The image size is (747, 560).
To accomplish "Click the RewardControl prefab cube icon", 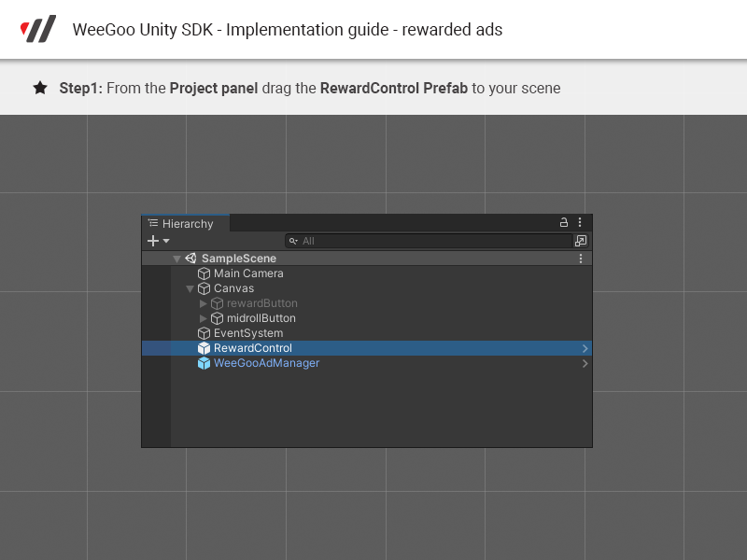I will tap(204, 348).
